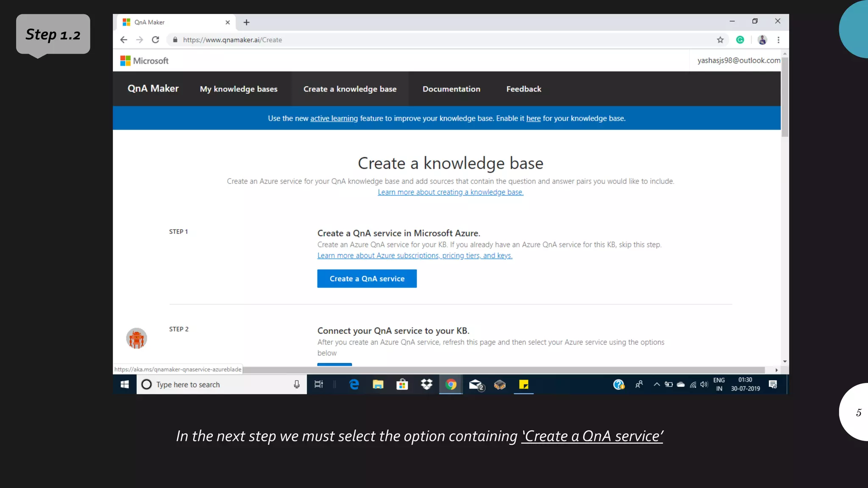The image size is (868, 488).
Task: Open the orange chatbot assistant icon
Action: [136, 338]
